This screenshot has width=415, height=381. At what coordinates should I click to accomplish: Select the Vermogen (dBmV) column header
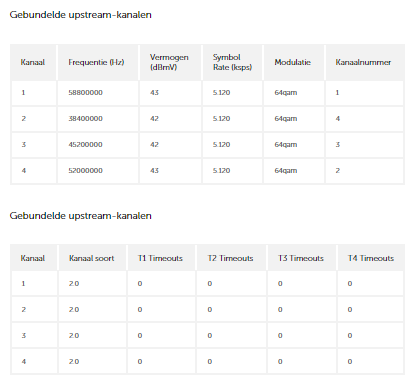tap(169, 62)
